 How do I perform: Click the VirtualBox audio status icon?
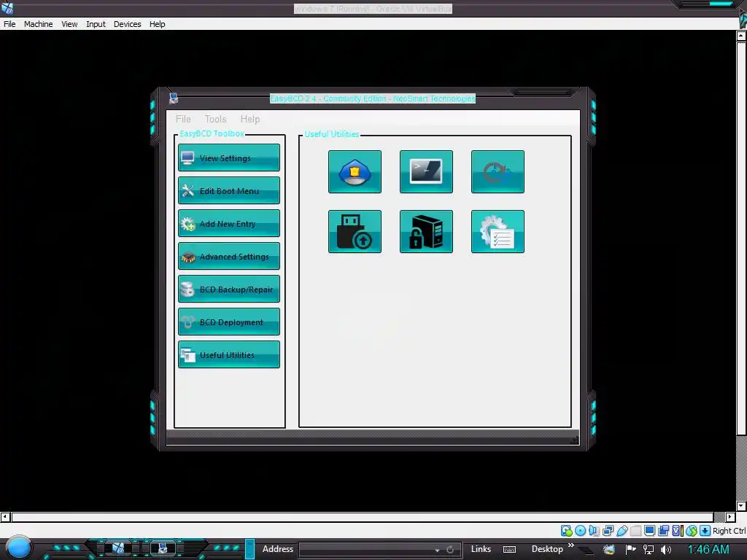pyautogui.click(x=594, y=531)
